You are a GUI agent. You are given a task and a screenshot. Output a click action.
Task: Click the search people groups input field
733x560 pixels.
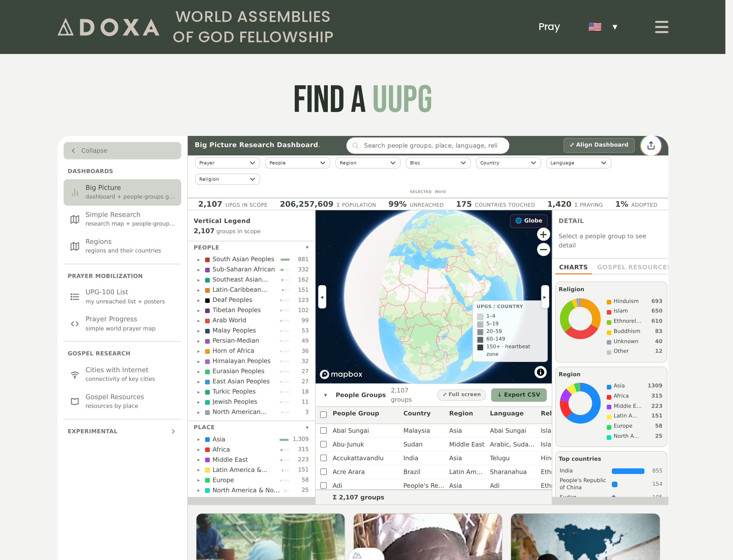428,146
